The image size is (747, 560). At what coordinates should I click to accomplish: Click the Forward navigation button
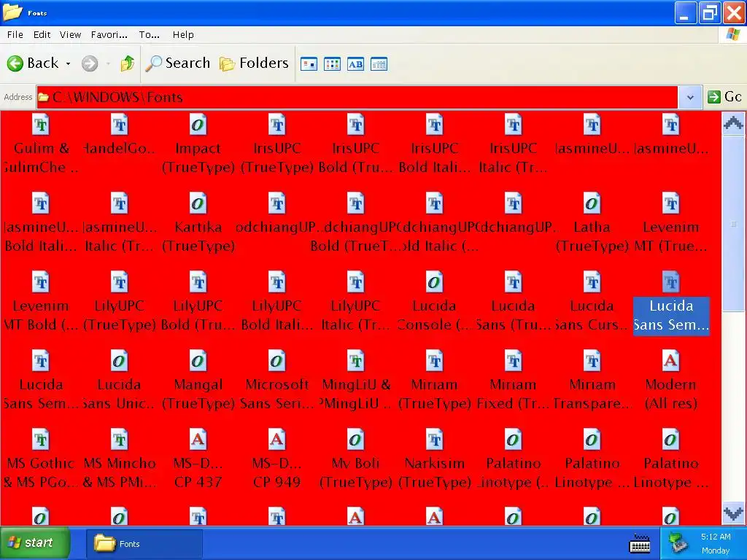tap(90, 63)
